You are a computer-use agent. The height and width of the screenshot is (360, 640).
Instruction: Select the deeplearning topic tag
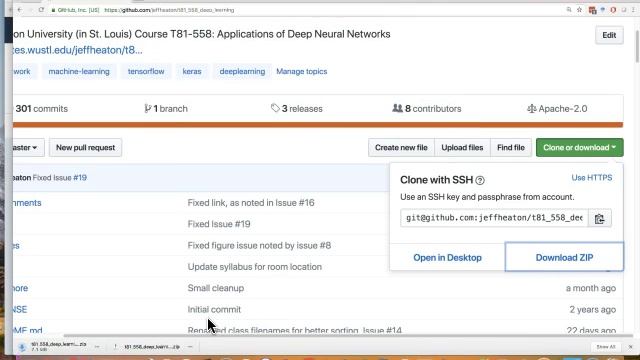[x=242, y=71]
